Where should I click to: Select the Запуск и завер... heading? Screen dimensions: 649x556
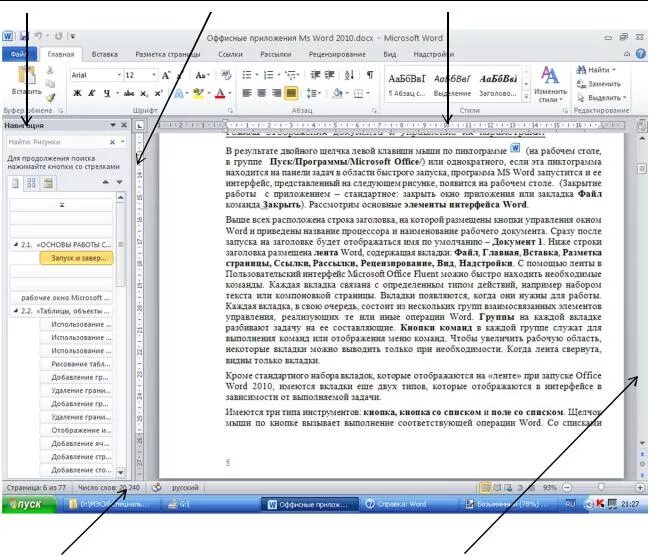click(x=76, y=258)
